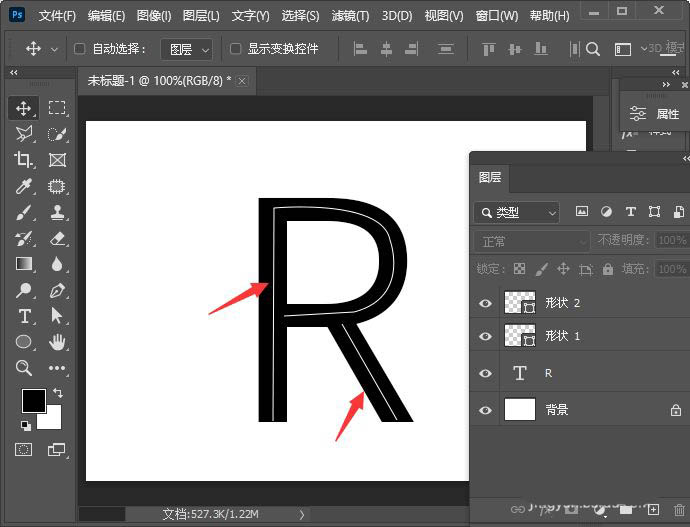Image resolution: width=690 pixels, height=527 pixels.
Task: Select the Hand tool
Action: pyautogui.click(x=57, y=342)
